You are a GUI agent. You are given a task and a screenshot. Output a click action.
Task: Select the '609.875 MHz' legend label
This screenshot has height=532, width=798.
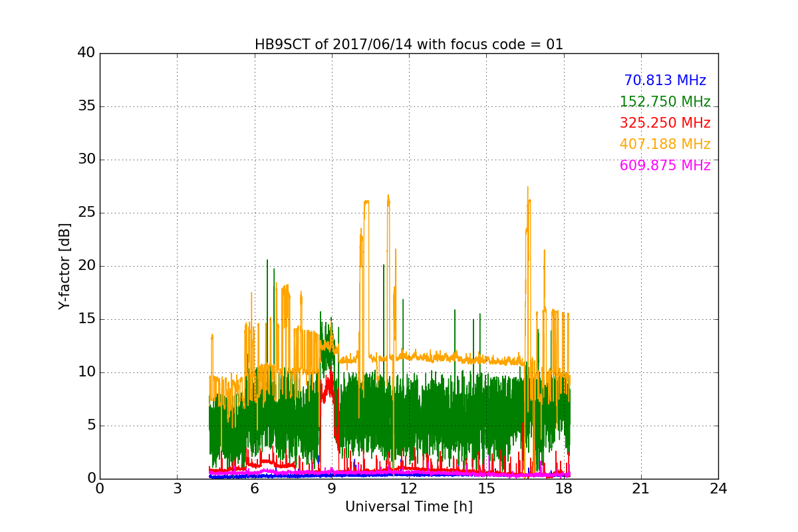tap(665, 166)
